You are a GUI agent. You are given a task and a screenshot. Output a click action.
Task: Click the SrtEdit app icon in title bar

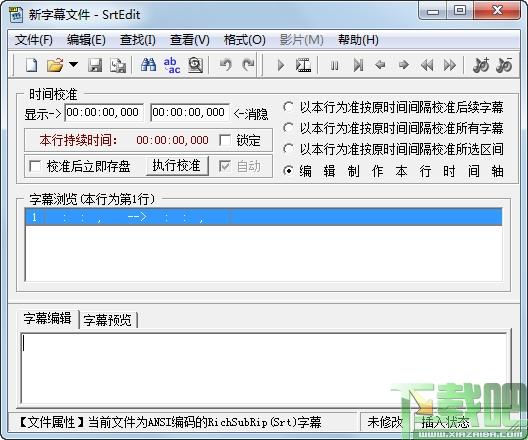click(x=16, y=14)
